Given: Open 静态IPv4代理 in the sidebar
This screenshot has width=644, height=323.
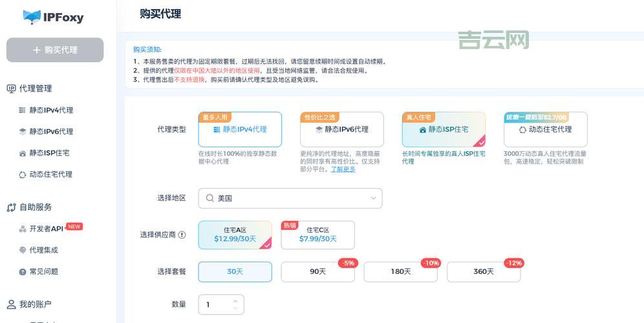Looking at the screenshot, I should point(51,110).
